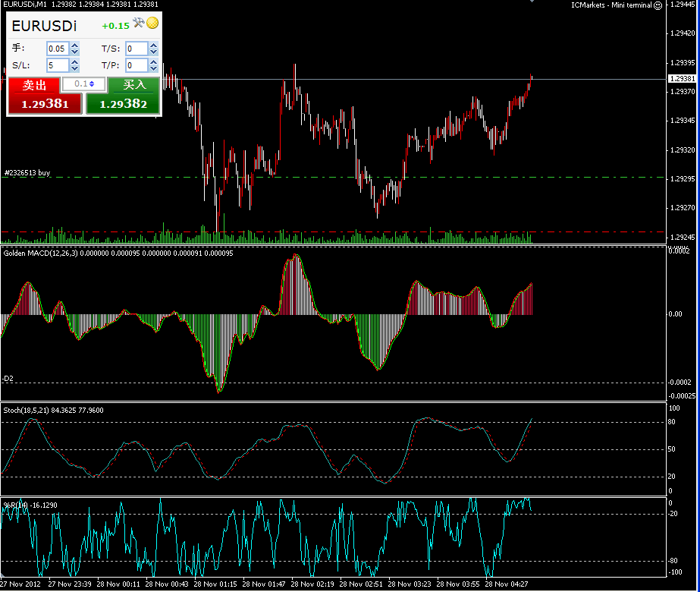Click the EURUSDi symbol title in panel
This screenshot has height=592, width=700.
(44, 26)
